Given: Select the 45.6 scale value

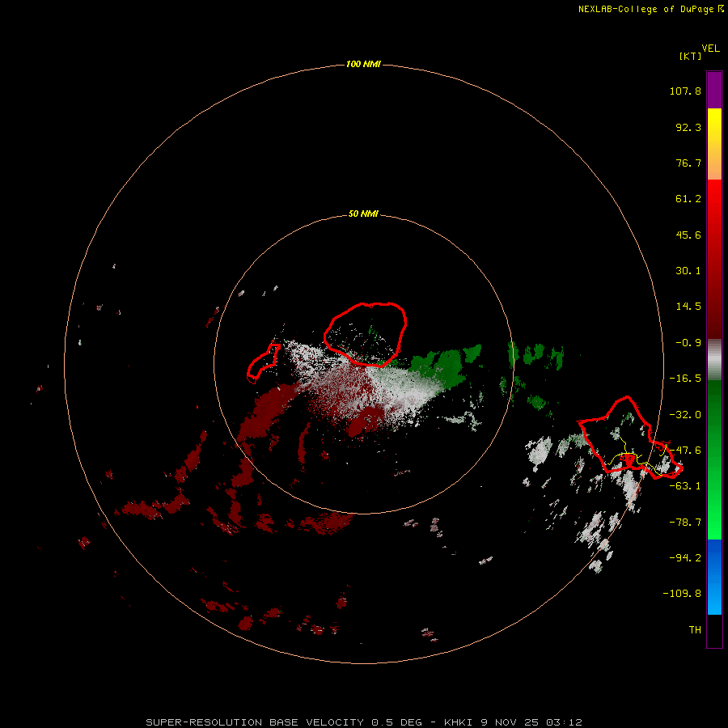Looking at the screenshot, I should point(688,235).
